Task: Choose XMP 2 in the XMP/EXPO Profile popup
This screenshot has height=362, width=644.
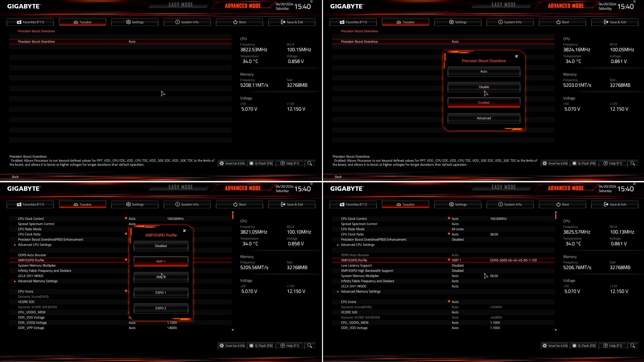Action: (160, 277)
